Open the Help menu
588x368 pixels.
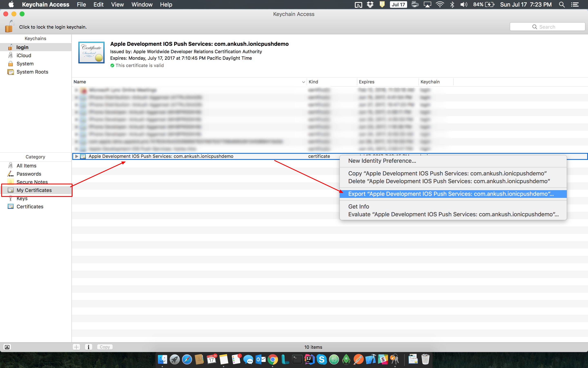(x=166, y=4)
